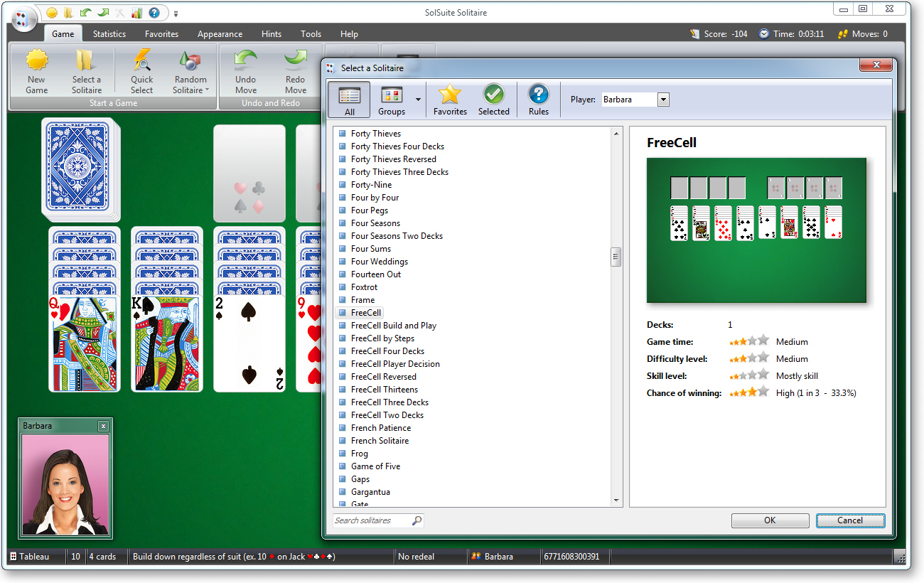Open the Rules help for FreeCell
This screenshot has width=924, height=583.
(538, 99)
